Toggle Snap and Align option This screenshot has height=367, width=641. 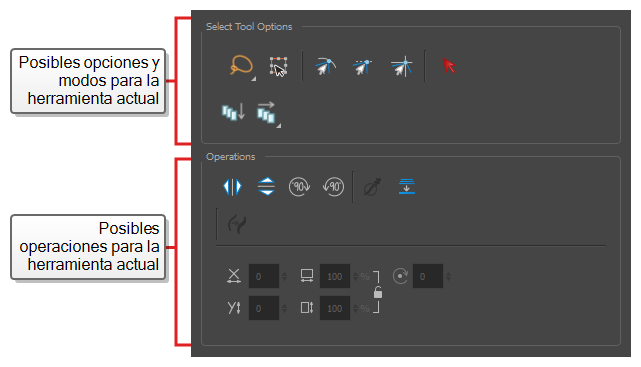point(362,67)
